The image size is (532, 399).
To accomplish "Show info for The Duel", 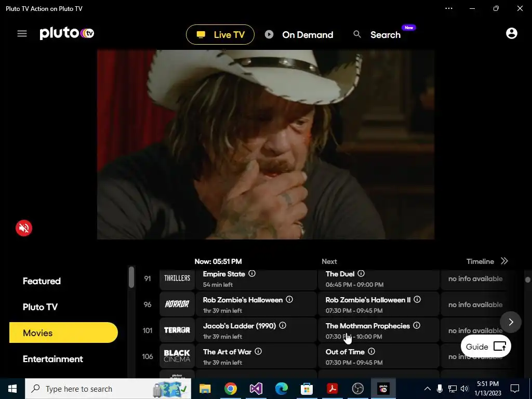I will point(361,273).
